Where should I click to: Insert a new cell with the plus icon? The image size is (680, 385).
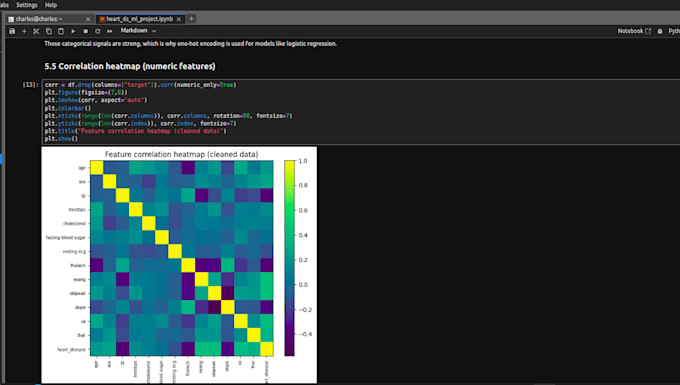(x=24, y=31)
